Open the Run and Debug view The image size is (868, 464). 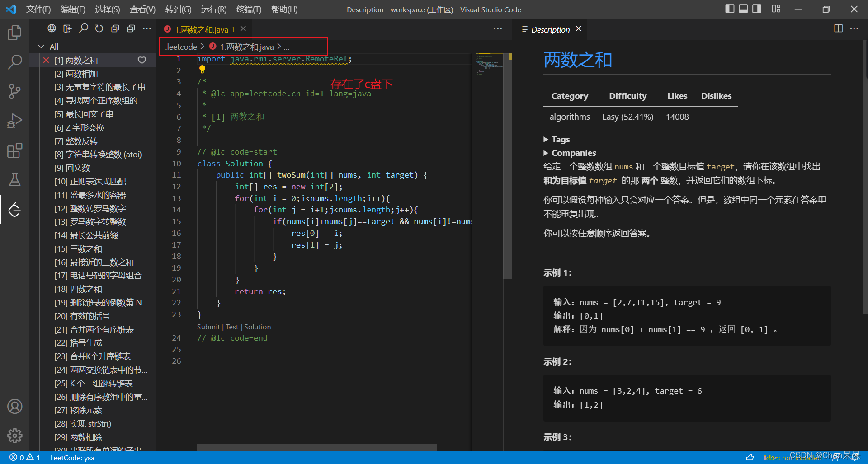[x=14, y=121]
